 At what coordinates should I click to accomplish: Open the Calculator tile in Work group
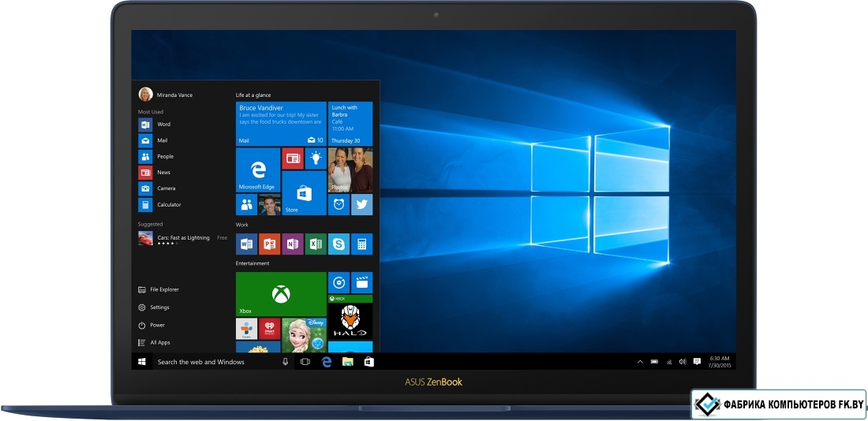point(361,244)
